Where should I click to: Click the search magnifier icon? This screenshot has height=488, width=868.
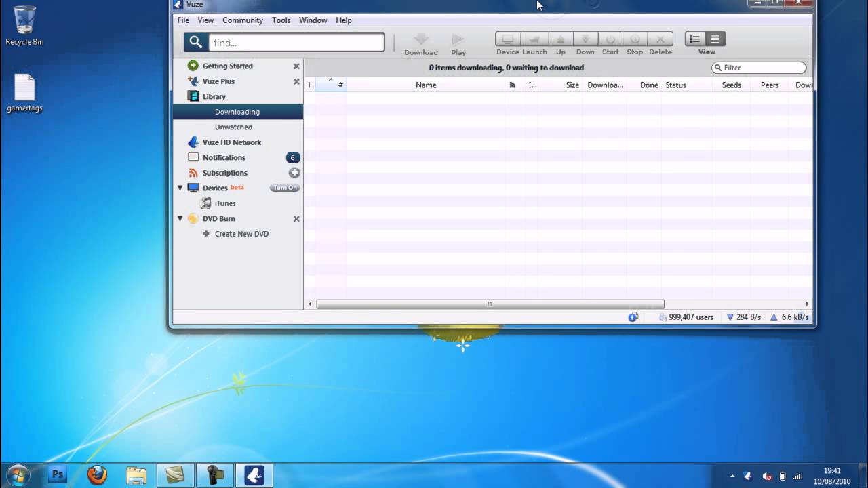tap(195, 42)
